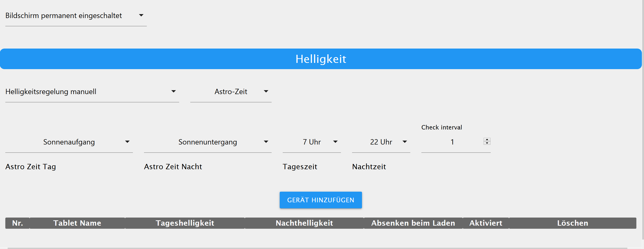Click the Aktiviert column header

pyautogui.click(x=486, y=223)
